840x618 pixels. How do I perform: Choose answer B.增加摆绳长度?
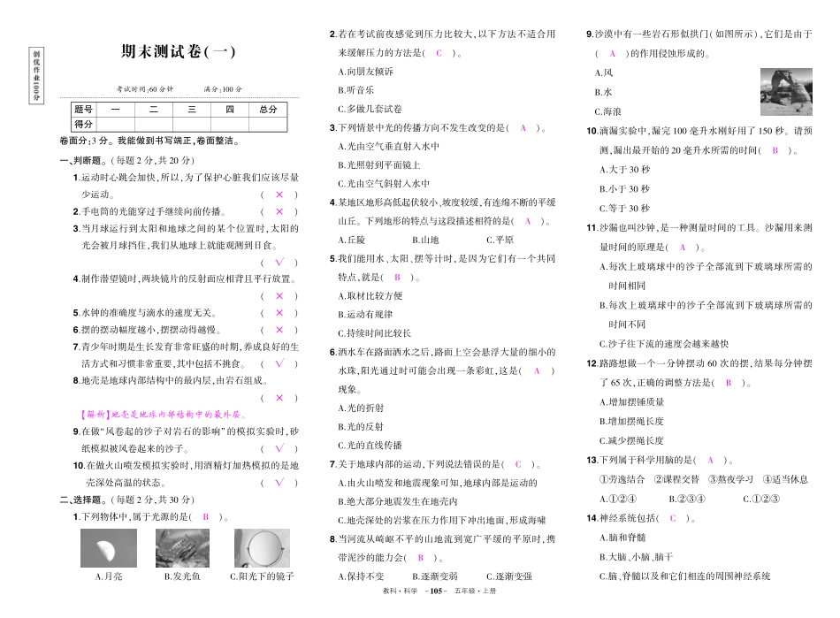[631, 421]
